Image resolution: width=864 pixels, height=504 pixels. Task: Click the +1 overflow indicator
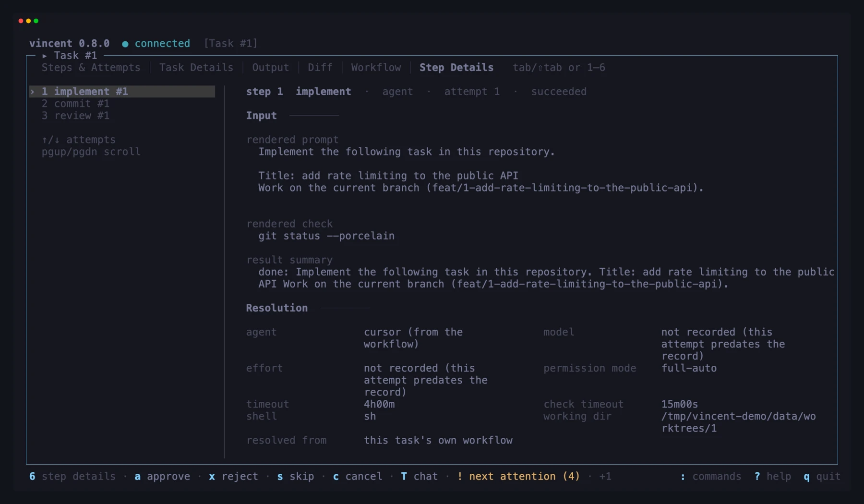click(x=605, y=476)
